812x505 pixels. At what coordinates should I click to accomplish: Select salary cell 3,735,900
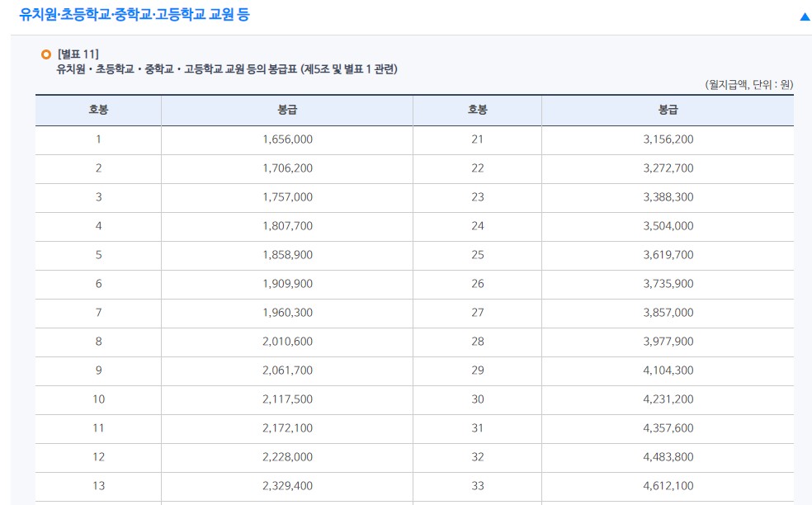(668, 284)
